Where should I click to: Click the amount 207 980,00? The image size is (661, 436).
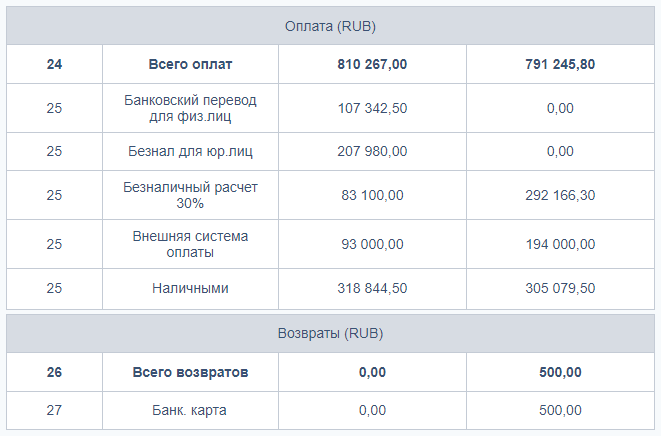[x=372, y=151]
